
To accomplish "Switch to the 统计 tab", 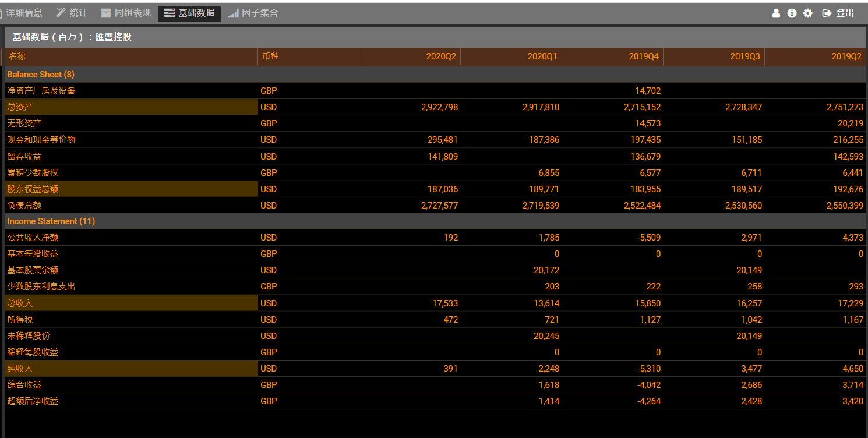I will pos(72,13).
